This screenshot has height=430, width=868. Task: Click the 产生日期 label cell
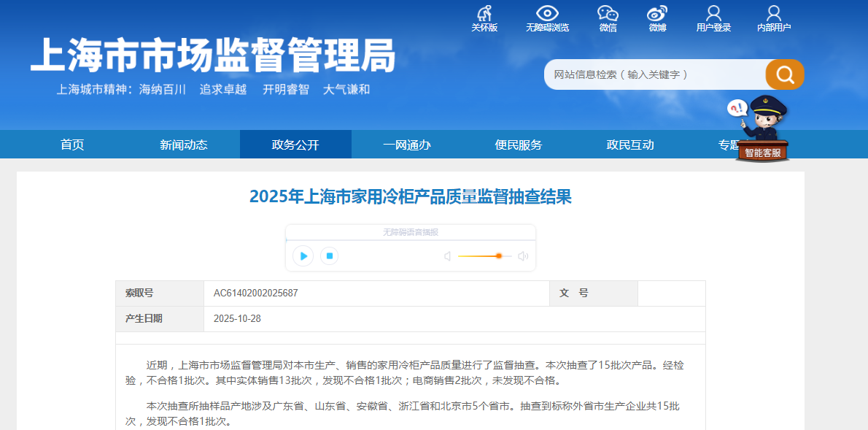(x=160, y=318)
